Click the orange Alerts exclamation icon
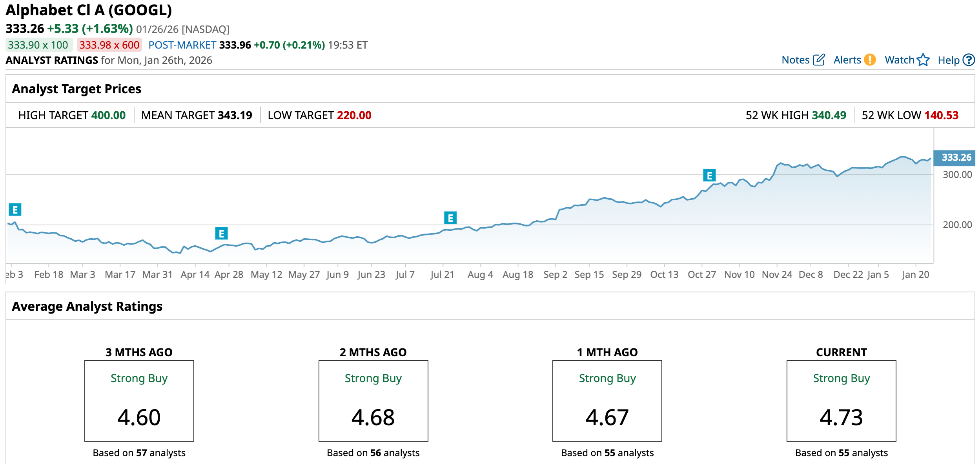This screenshot has width=980, height=464. click(870, 60)
